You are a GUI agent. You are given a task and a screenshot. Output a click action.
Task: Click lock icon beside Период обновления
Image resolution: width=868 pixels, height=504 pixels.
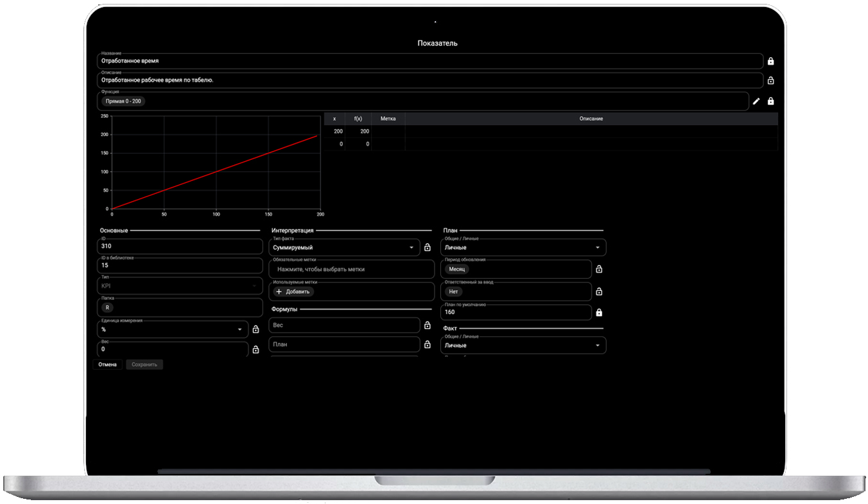coord(599,270)
